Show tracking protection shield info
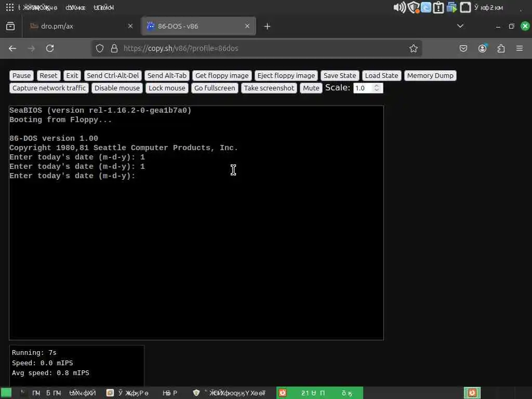The height and width of the screenshot is (399, 532). [99, 48]
